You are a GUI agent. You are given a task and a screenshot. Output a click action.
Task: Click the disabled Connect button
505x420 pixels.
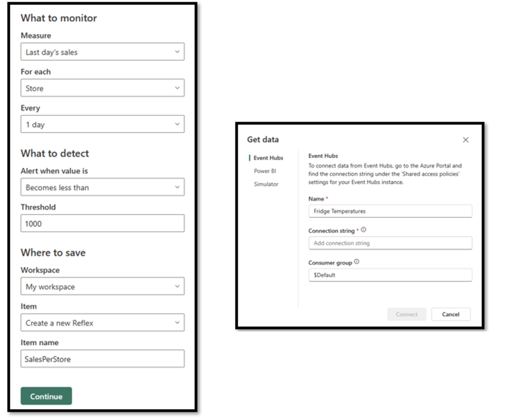406,314
